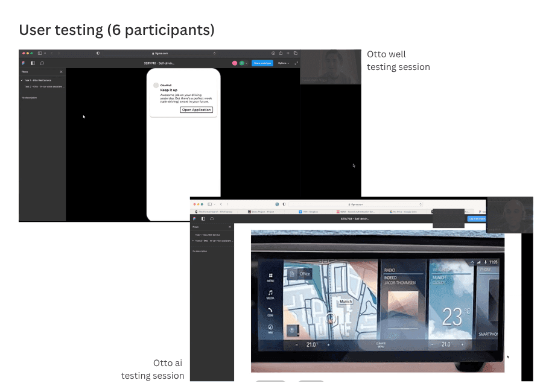The image size is (543, 392).
Task: Open comments bubble icon in Otto ai window
Action: (x=212, y=218)
